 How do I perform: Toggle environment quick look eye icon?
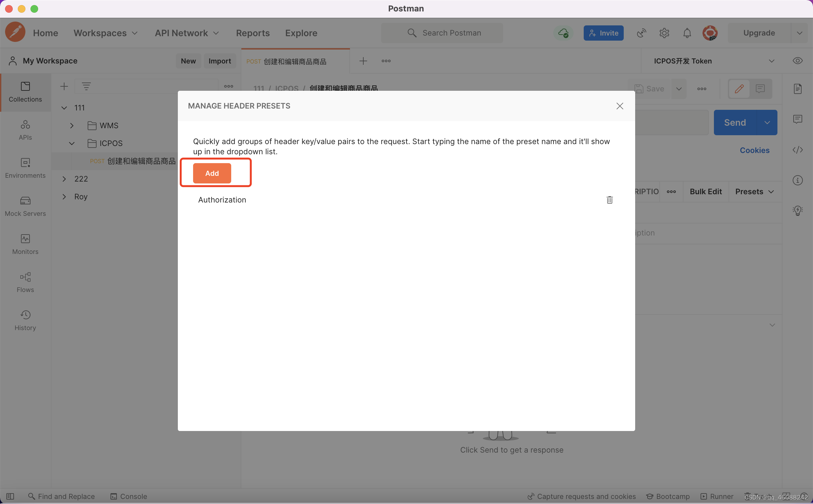[x=797, y=61]
